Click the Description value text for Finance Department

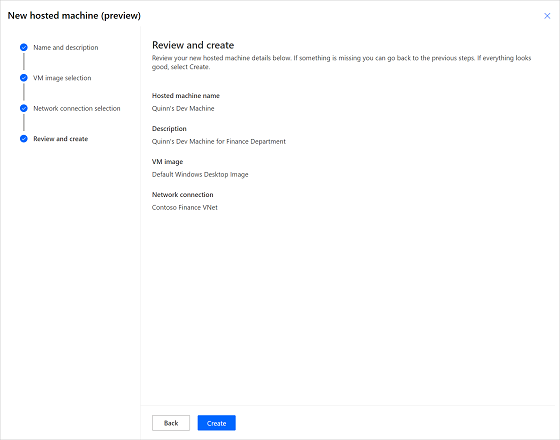click(219, 141)
